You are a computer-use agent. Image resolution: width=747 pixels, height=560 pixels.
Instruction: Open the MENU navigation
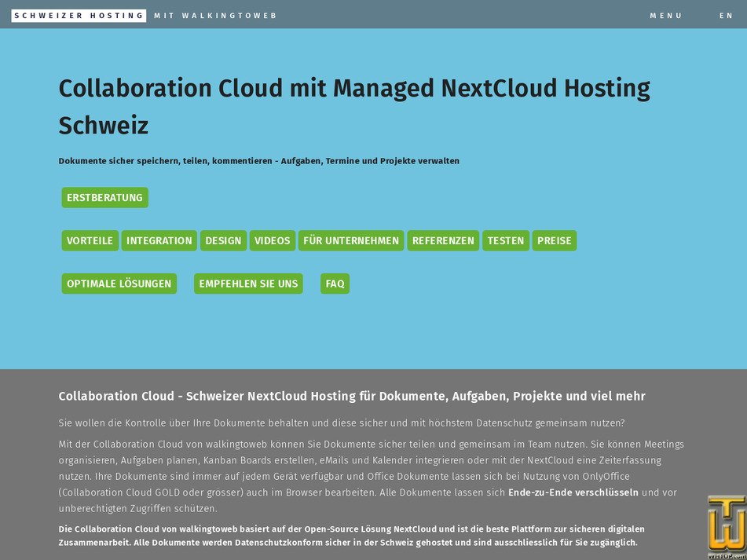click(666, 15)
